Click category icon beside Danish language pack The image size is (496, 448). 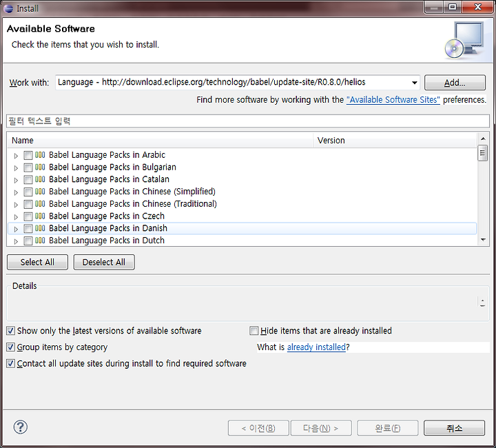pyautogui.click(x=40, y=228)
